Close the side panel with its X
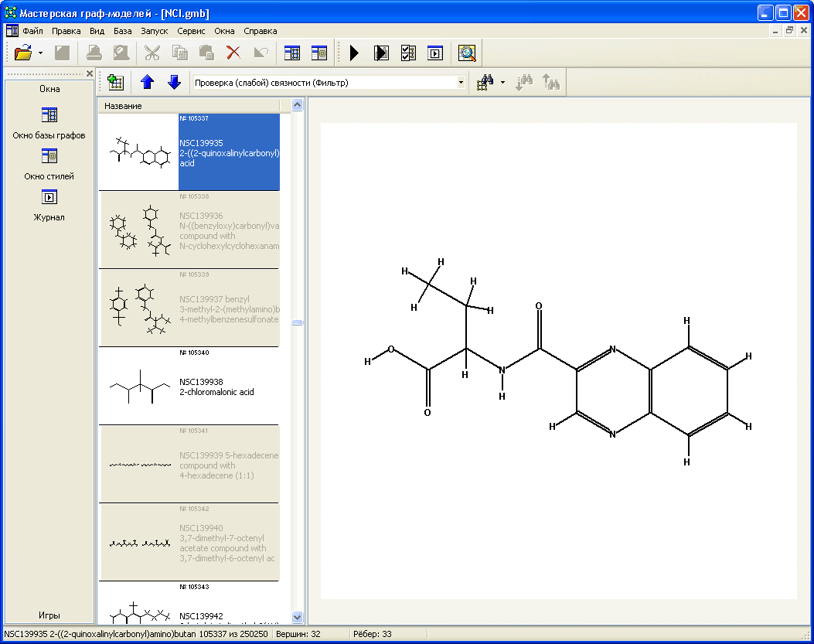 pyautogui.click(x=90, y=73)
